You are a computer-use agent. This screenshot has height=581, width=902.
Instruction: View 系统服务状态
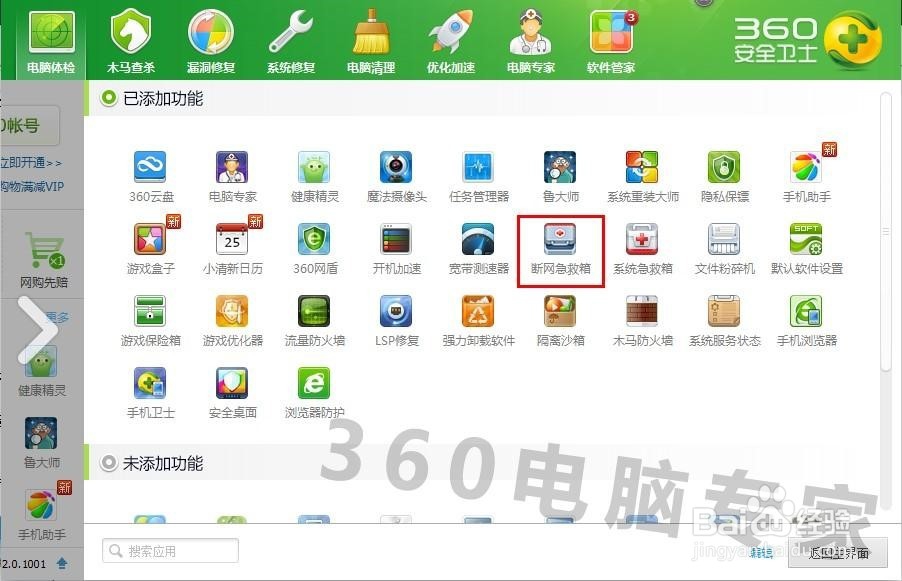pyautogui.click(x=724, y=320)
